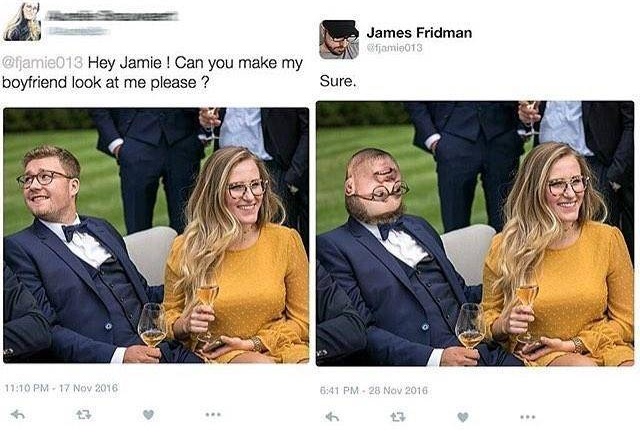Like James Fridman's tweet
This screenshot has width=640, height=434.
[462, 417]
